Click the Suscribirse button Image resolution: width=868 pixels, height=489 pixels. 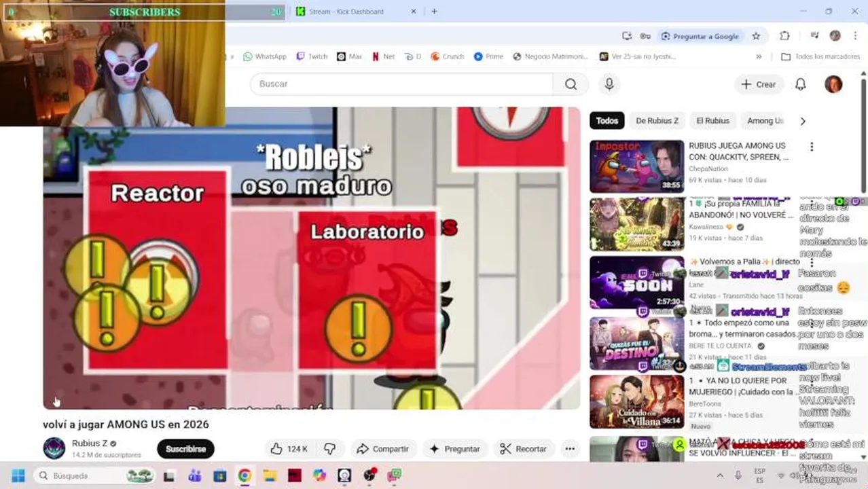pyautogui.click(x=185, y=449)
